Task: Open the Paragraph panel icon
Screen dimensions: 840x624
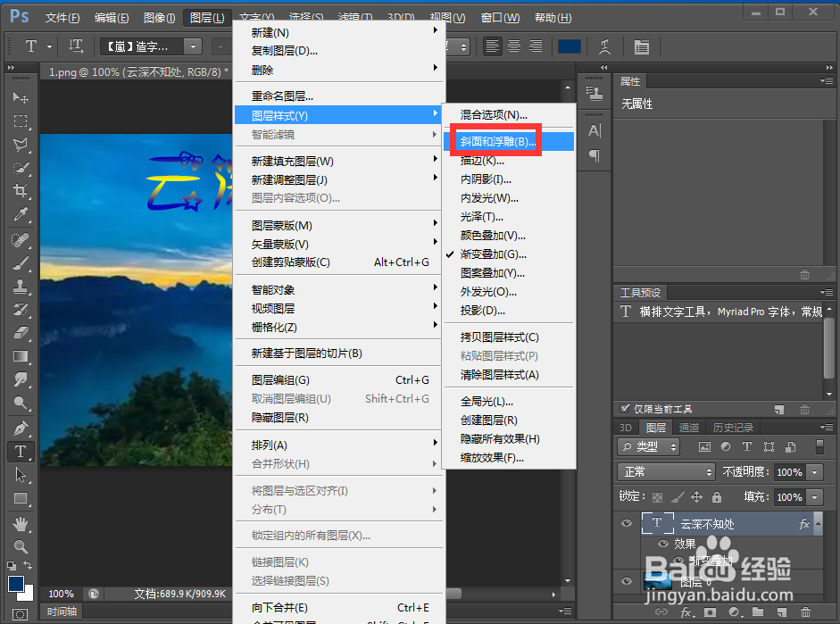Action: point(595,156)
